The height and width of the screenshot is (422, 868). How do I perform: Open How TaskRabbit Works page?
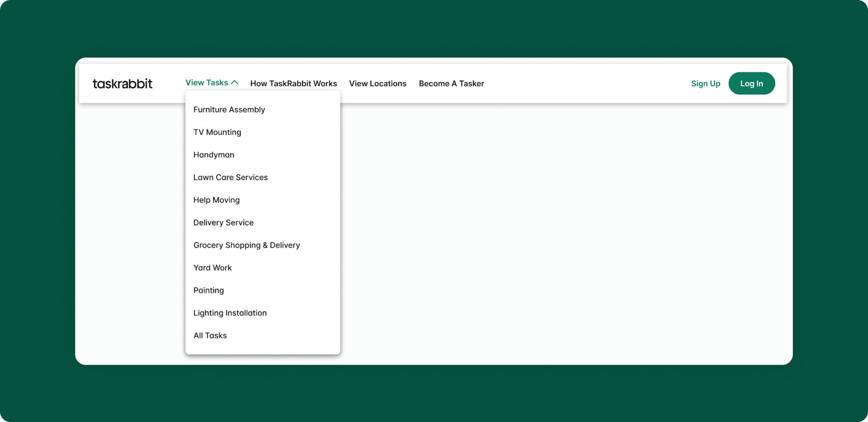[x=293, y=83]
